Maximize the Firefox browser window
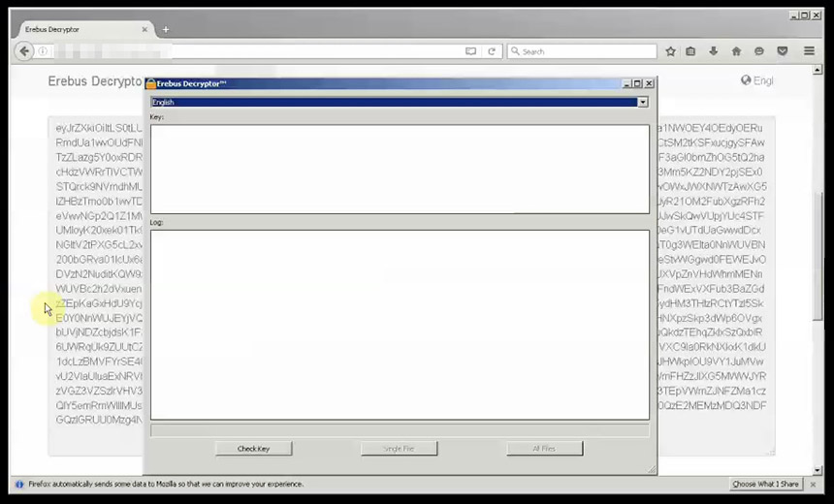 pos(805,16)
